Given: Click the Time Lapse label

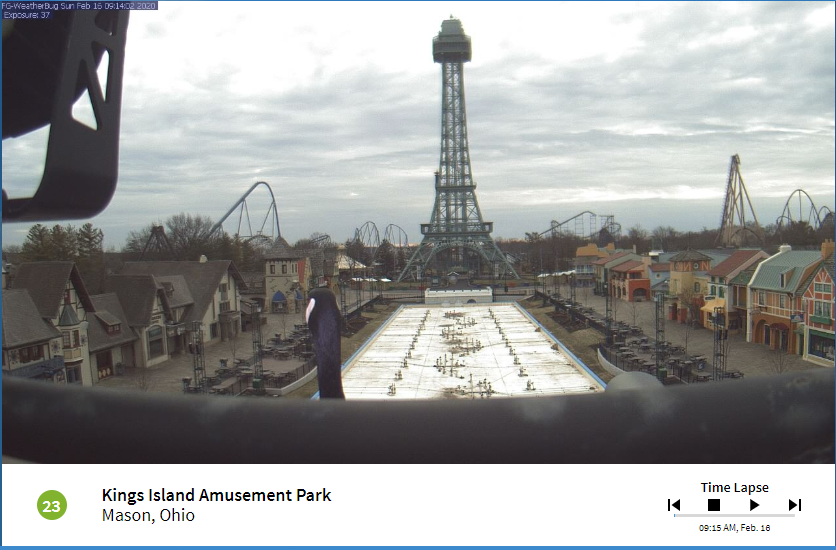Looking at the screenshot, I should click(x=734, y=487).
